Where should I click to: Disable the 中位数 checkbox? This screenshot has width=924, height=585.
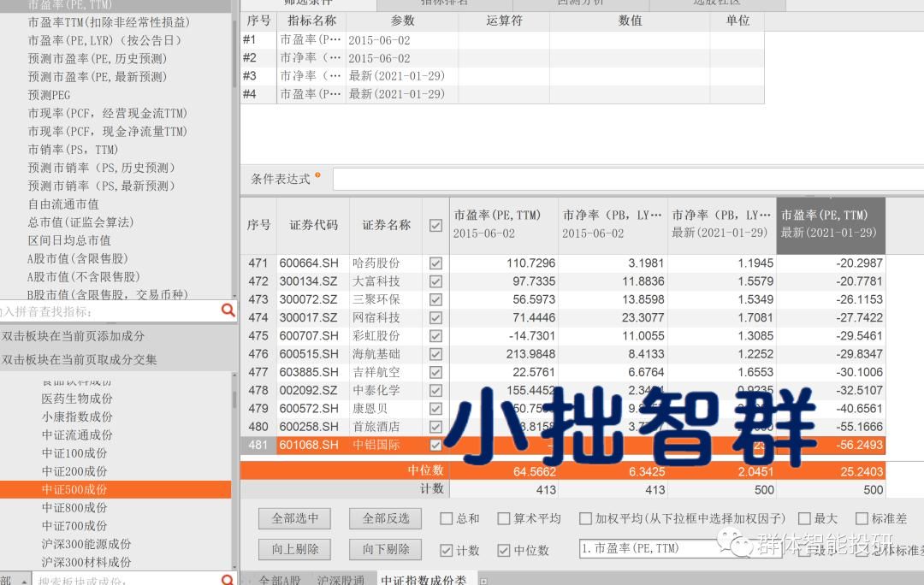click(503, 550)
